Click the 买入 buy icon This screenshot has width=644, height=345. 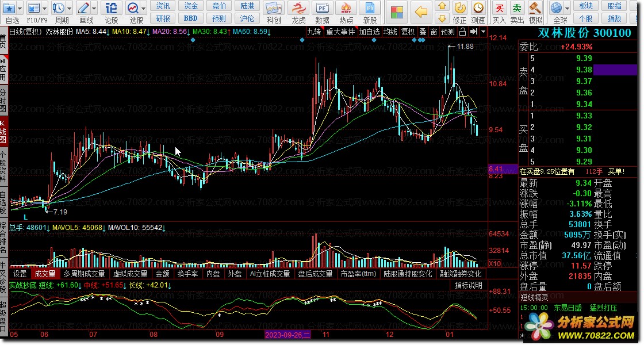499,8
